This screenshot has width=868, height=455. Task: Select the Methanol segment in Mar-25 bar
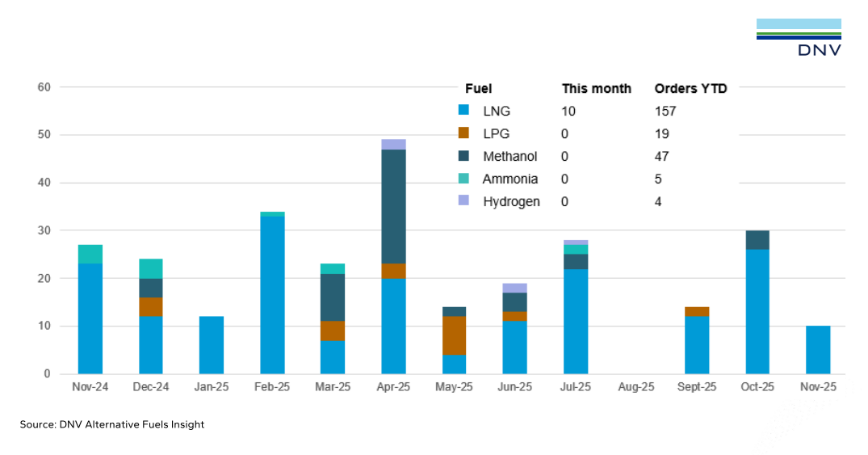[x=333, y=297]
